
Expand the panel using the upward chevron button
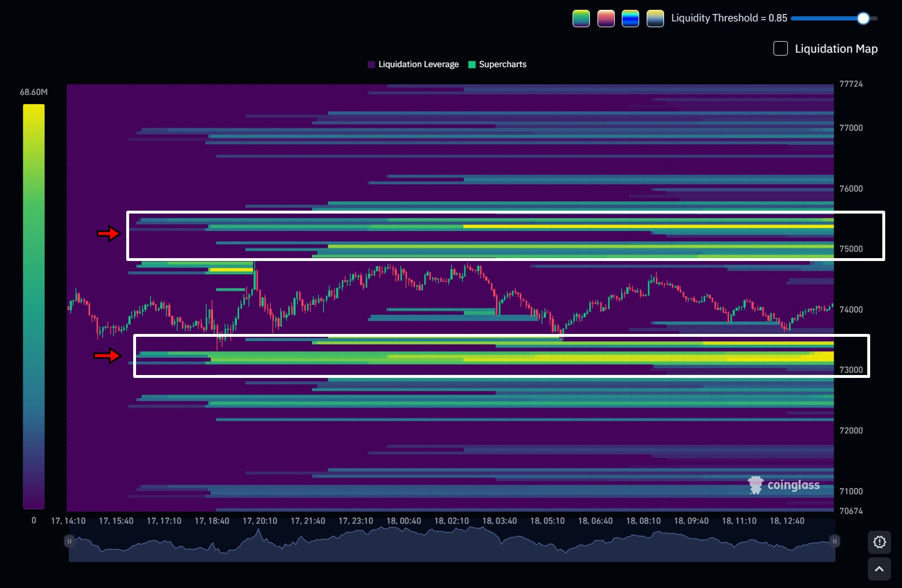(879, 569)
